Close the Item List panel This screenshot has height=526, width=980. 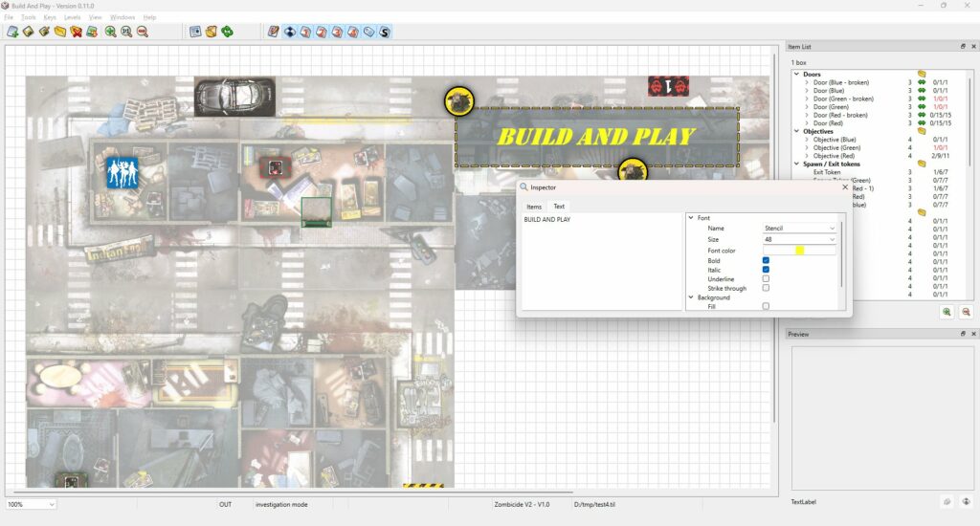[973, 46]
